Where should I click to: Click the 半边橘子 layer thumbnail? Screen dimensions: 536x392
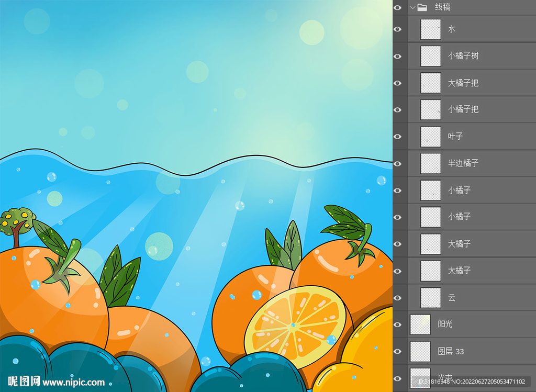click(x=431, y=163)
